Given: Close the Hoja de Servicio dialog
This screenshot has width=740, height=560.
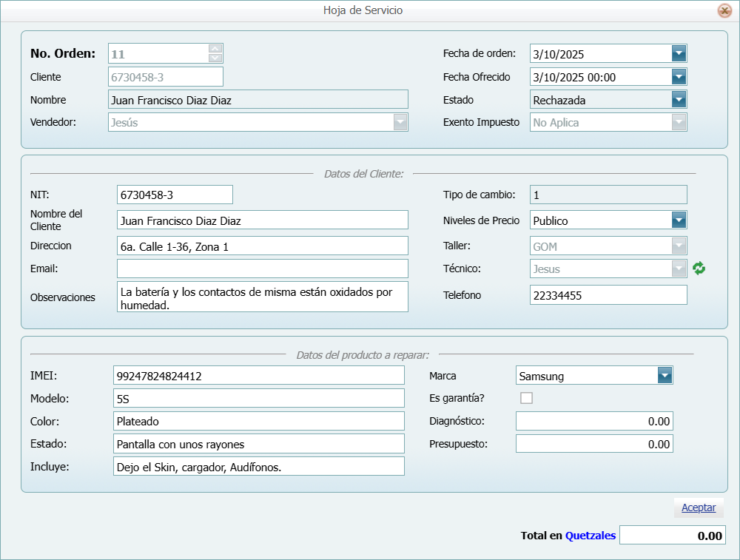Looking at the screenshot, I should tap(724, 10).
